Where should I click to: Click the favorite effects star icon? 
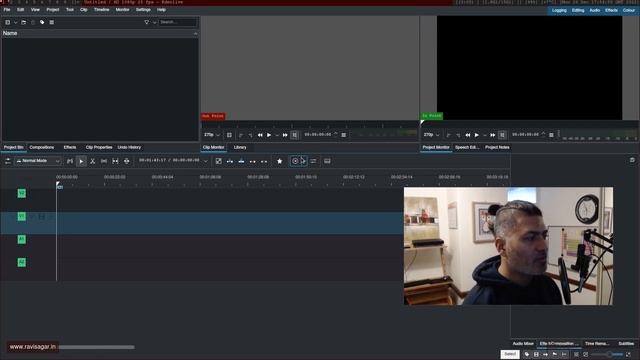(x=280, y=161)
